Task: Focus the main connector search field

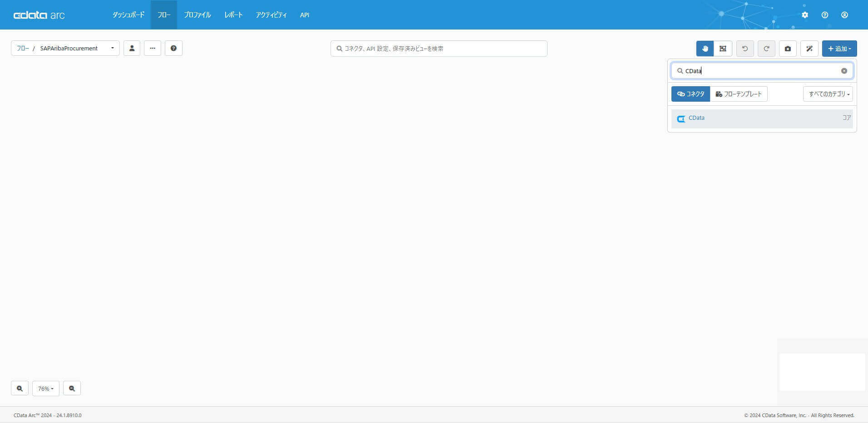Action: click(439, 49)
